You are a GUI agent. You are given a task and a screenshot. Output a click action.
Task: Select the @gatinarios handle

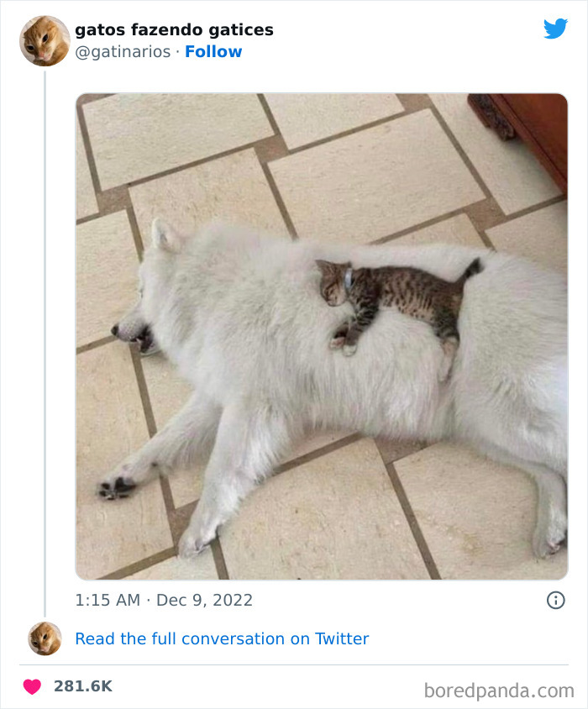coord(122,52)
